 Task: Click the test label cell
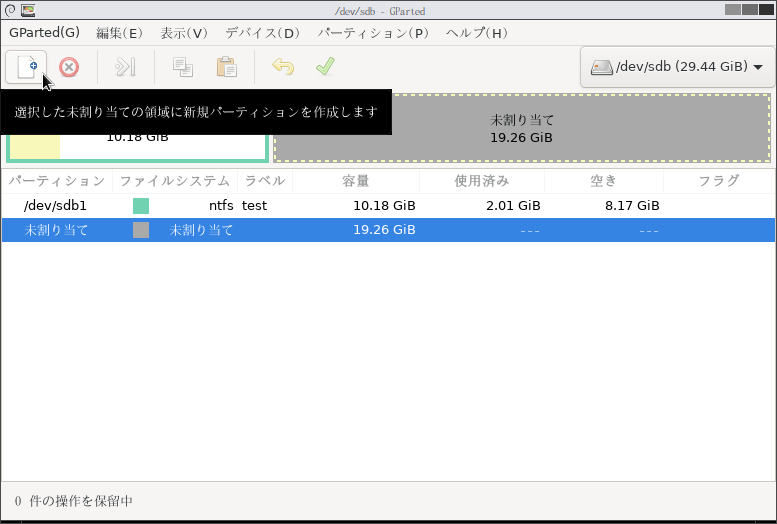254,205
